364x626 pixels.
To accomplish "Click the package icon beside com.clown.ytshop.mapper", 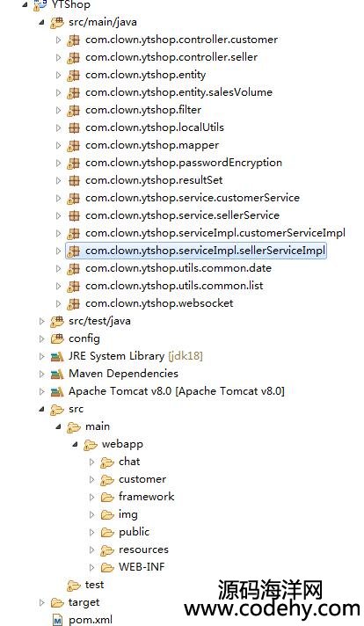I will (73, 145).
